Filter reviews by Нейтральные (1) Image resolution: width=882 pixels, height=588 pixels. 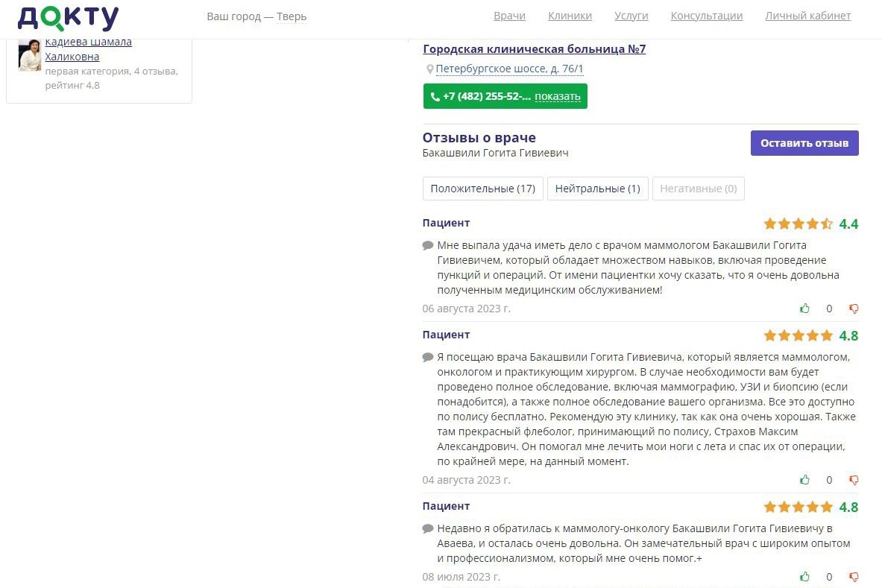[x=597, y=189]
